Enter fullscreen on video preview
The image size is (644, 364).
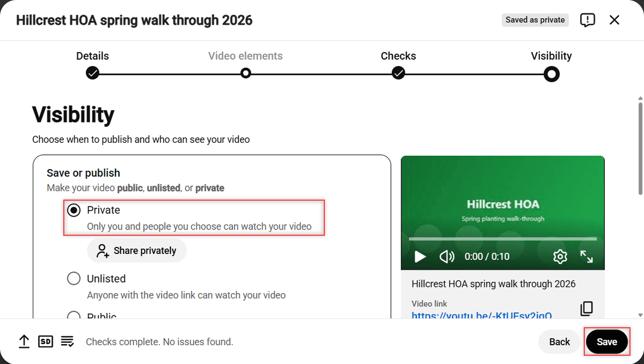[587, 257]
